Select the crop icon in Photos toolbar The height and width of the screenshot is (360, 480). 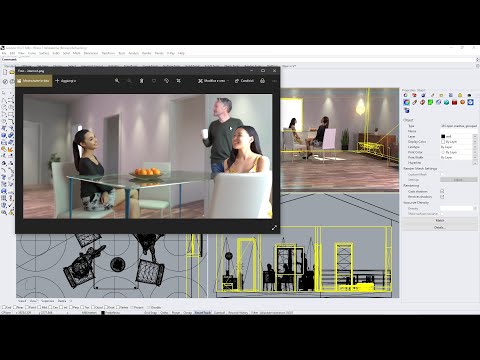[x=179, y=81]
